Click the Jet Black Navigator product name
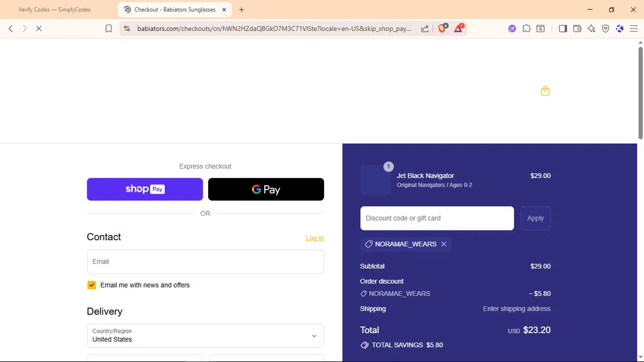644x362 pixels. (x=425, y=176)
